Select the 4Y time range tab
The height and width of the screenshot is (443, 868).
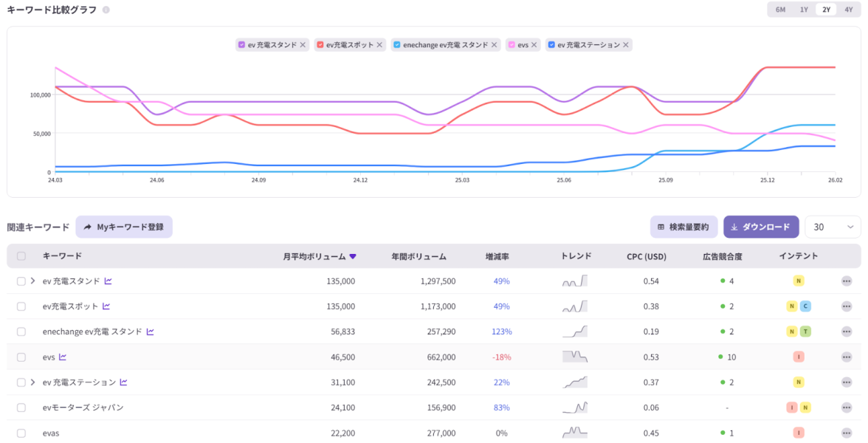click(x=849, y=10)
